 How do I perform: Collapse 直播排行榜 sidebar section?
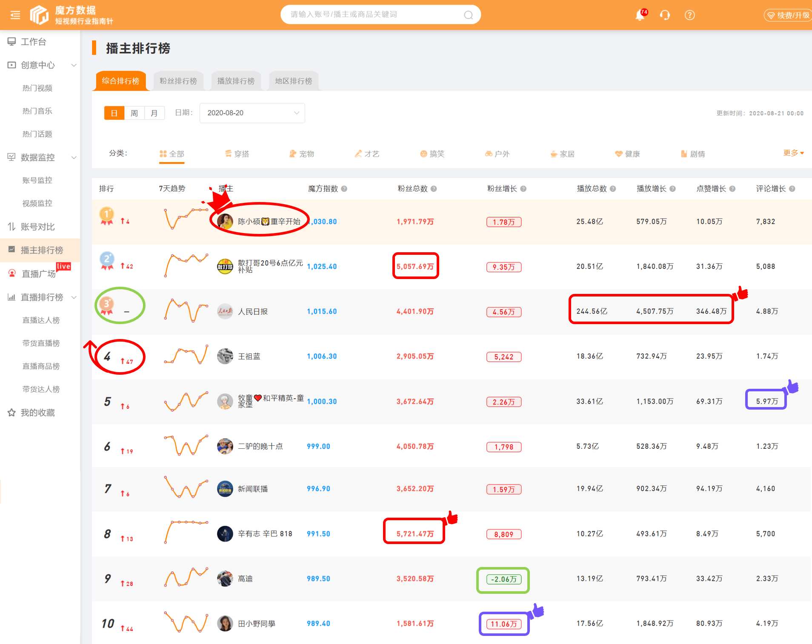74,297
